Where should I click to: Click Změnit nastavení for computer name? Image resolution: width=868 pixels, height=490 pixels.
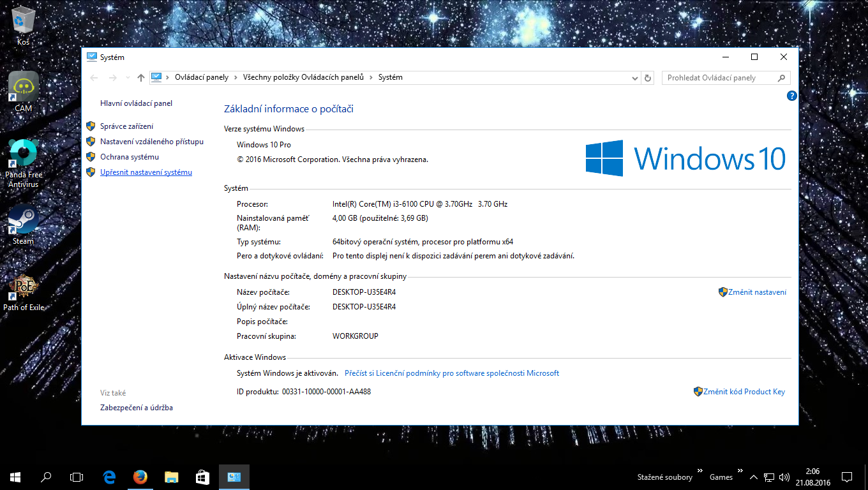[757, 292]
